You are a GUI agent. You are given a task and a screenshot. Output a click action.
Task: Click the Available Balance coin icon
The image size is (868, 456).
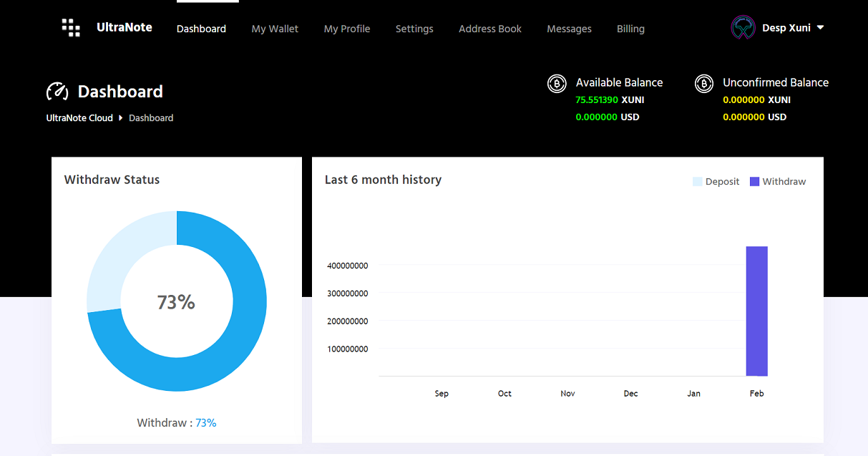coord(557,84)
